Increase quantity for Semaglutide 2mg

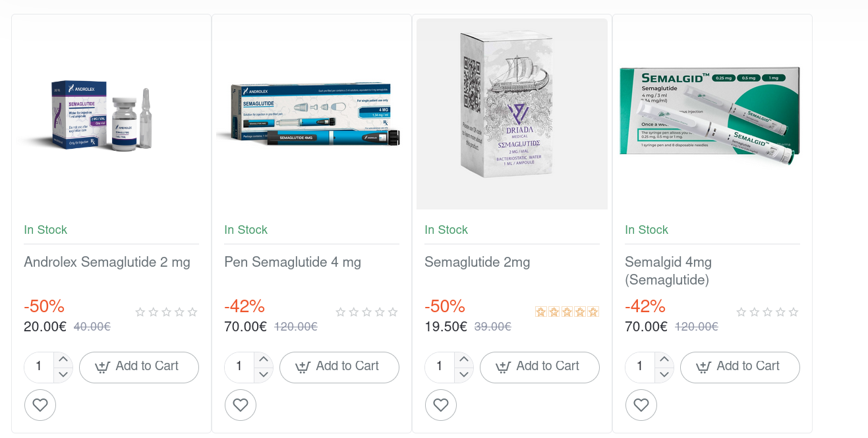[x=463, y=360]
